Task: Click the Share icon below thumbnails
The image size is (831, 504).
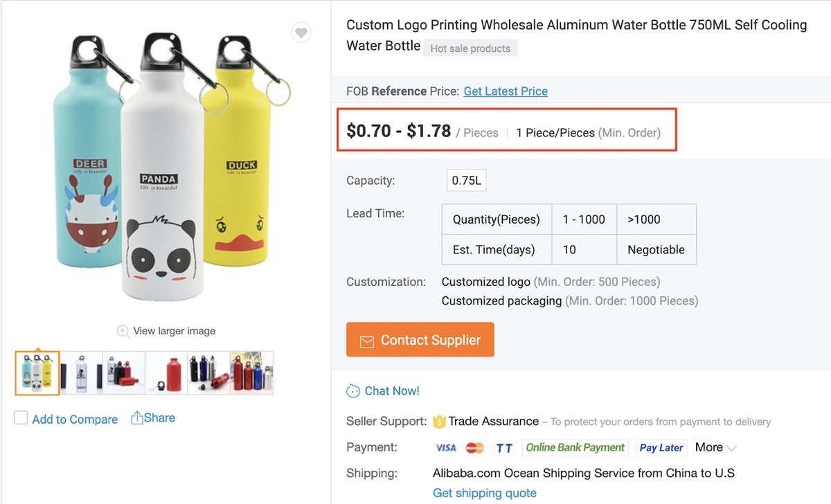Action: point(137,417)
